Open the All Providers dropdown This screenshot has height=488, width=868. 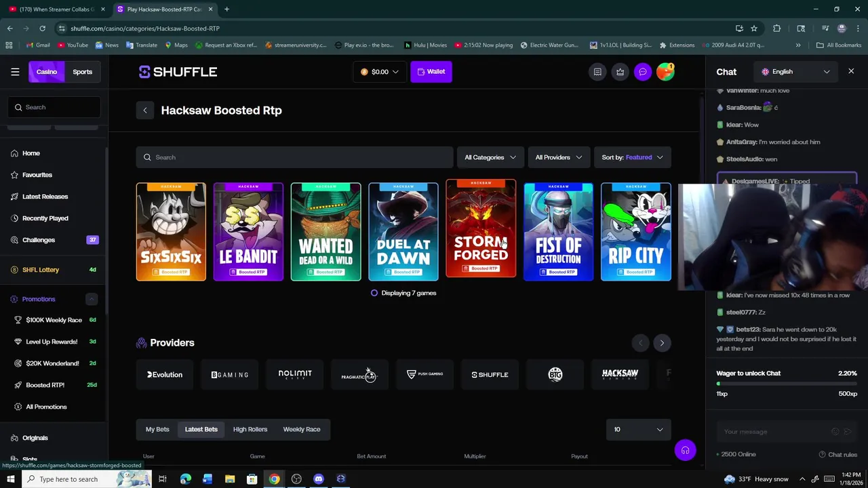tap(559, 157)
